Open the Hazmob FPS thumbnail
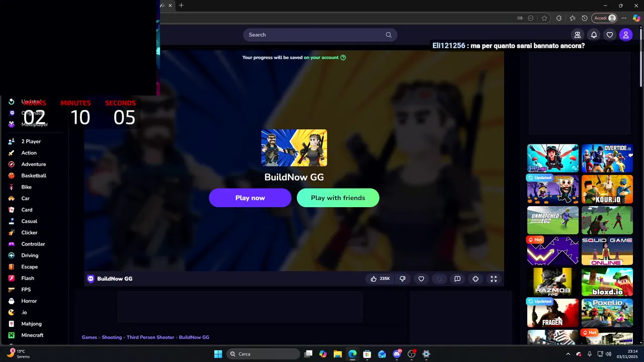The width and height of the screenshot is (644, 362). [553, 282]
